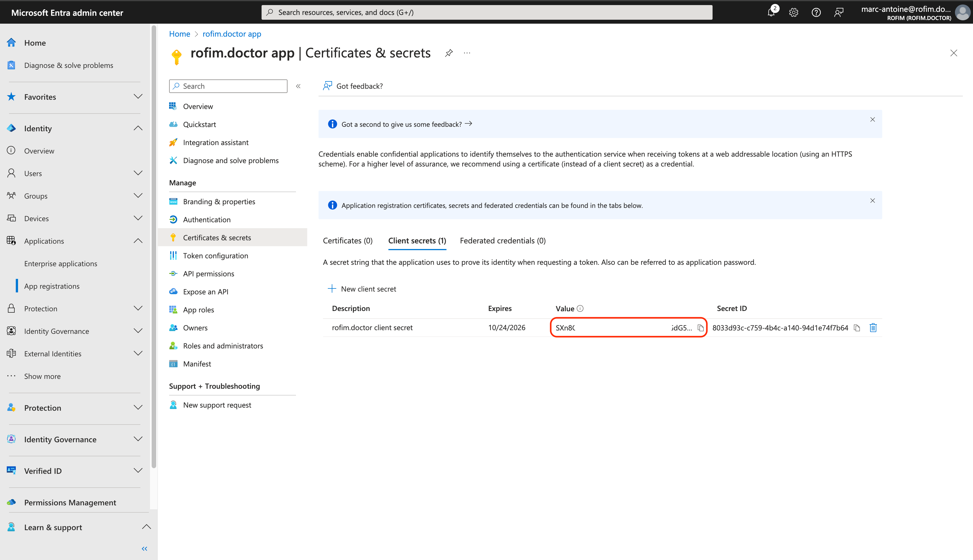
Task: Click the Value info icon
Action: pos(580,308)
